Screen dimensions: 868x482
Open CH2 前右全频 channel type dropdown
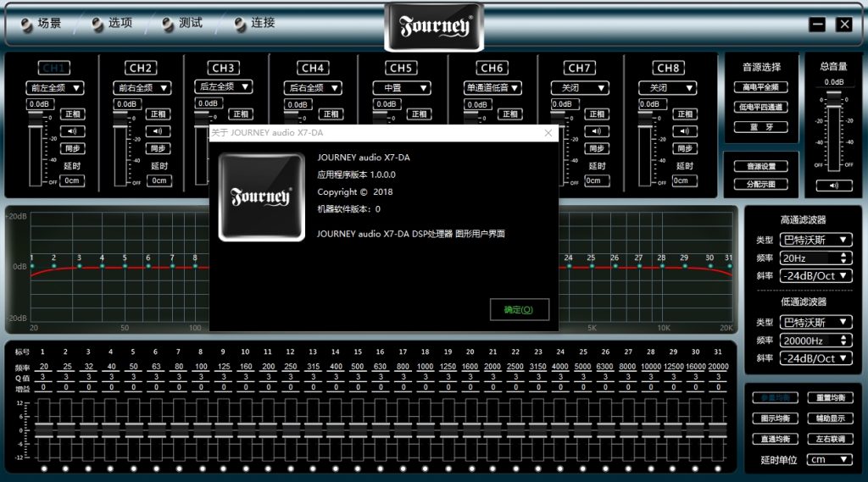pyautogui.click(x=142, y=88)
